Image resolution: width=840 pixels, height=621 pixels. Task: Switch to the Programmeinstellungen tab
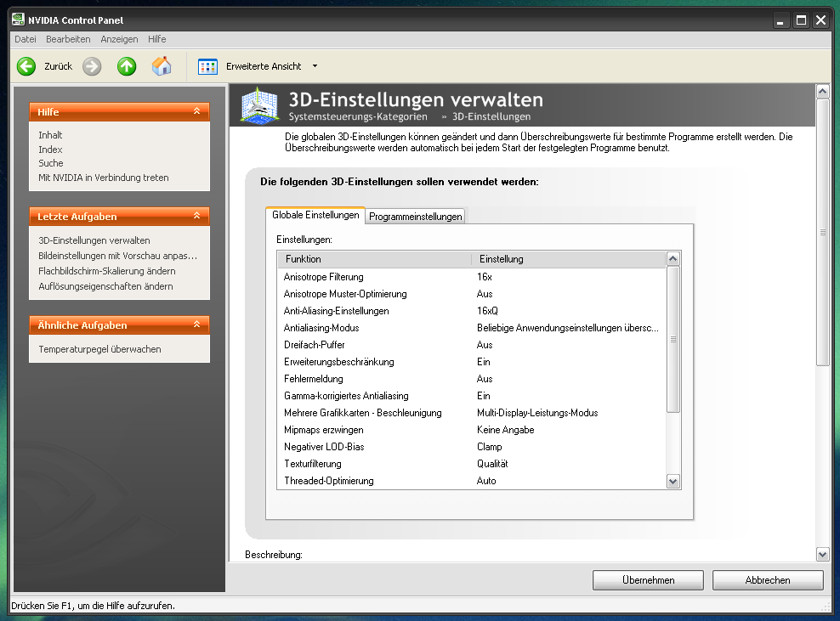point(415,217)
